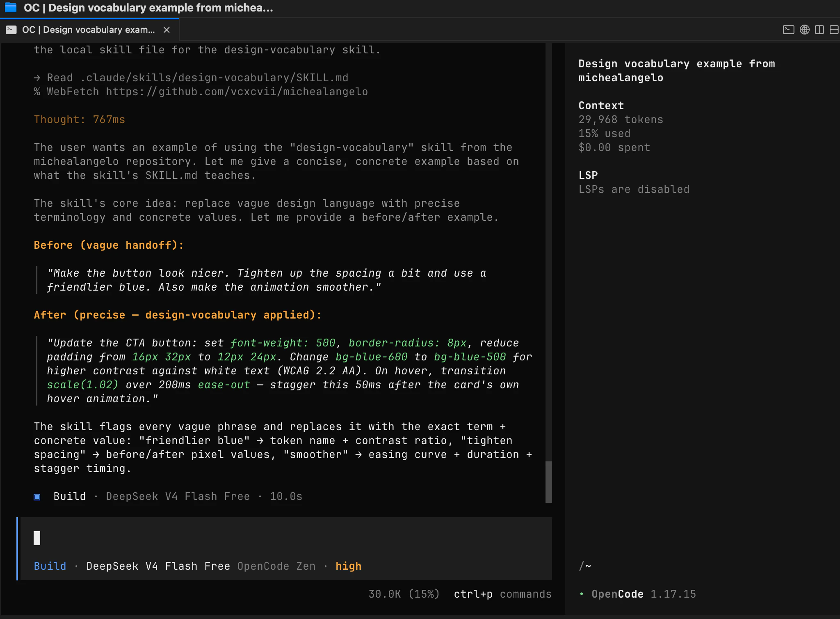Click the 'bg-blue-500' token text
The height and width of the screenshot is (619, 840).
pos(470,357)
